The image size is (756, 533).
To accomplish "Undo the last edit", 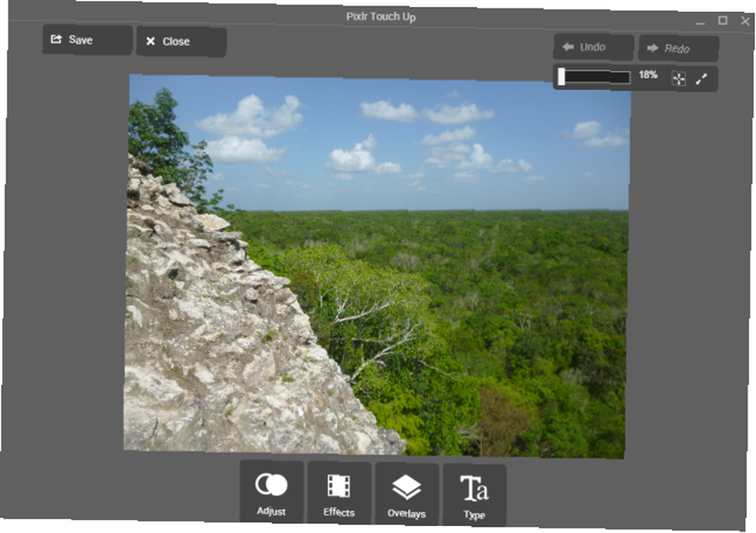I will [593, 47].
